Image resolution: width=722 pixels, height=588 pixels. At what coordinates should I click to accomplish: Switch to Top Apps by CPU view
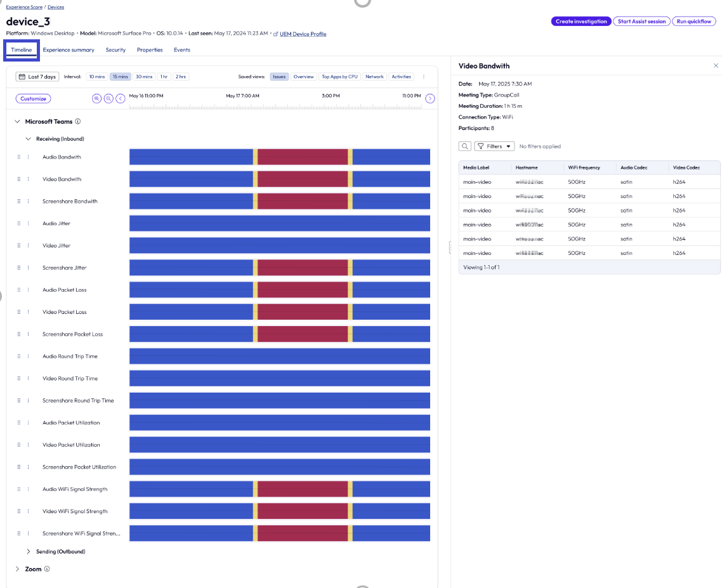click(339, 77)
